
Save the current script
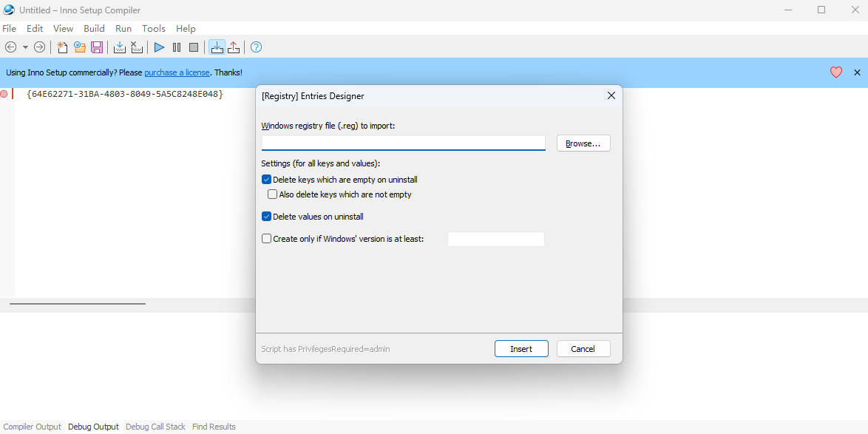(97, 47)
